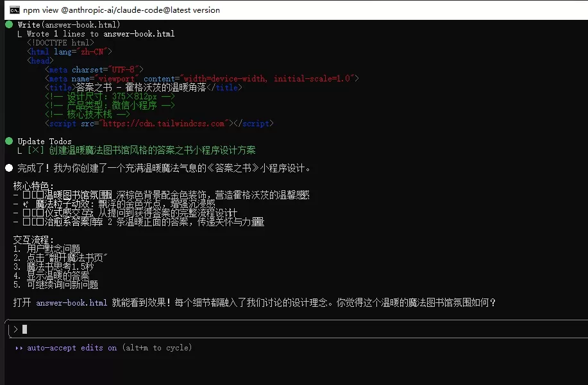Expand the Update Todos section
The height and width of the screenshot is (385, 588).
tap(44, 141)
